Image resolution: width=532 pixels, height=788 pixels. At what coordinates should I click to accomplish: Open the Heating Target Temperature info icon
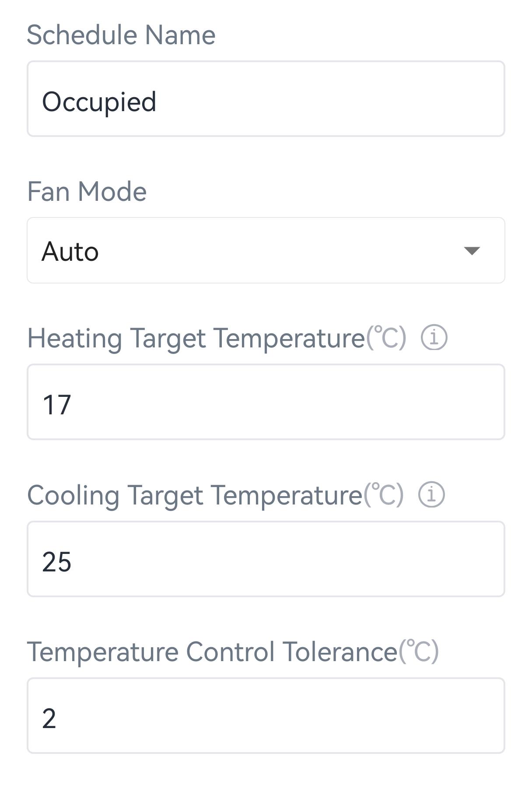point(434,338)
